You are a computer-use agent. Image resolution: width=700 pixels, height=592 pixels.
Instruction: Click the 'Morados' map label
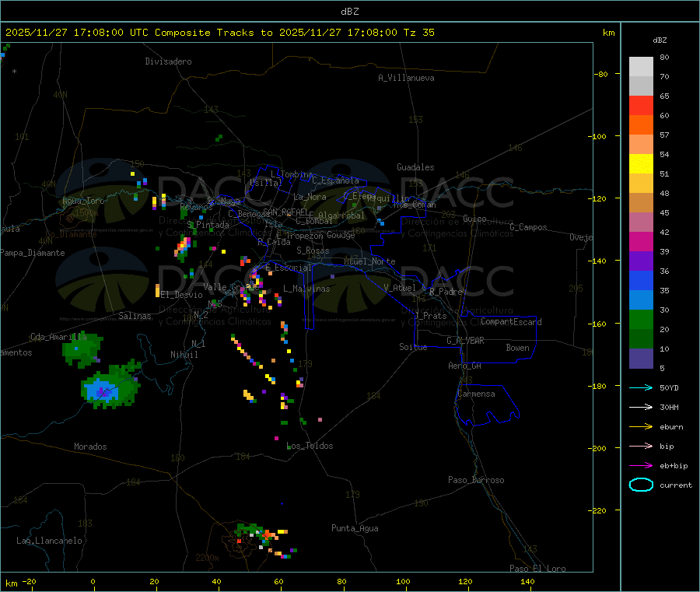pyautogui.click(x=90, y=447)
